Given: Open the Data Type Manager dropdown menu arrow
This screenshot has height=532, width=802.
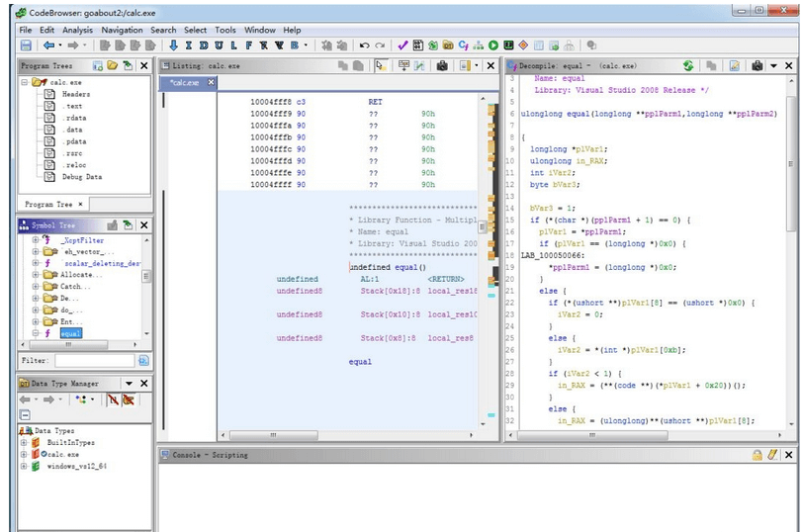Looking at the screenshot, I should coord(129,383).
